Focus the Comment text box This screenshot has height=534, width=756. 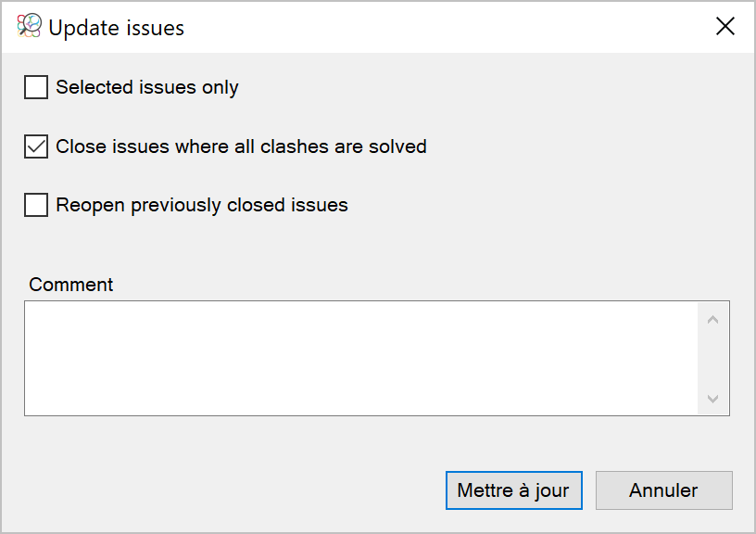point(360,359)
